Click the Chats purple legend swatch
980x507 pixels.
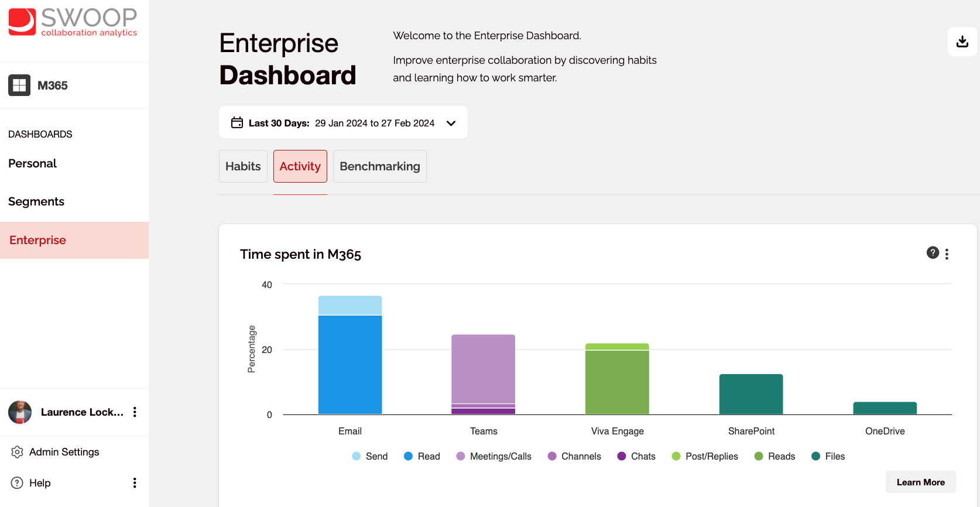(x=622, y=456)
